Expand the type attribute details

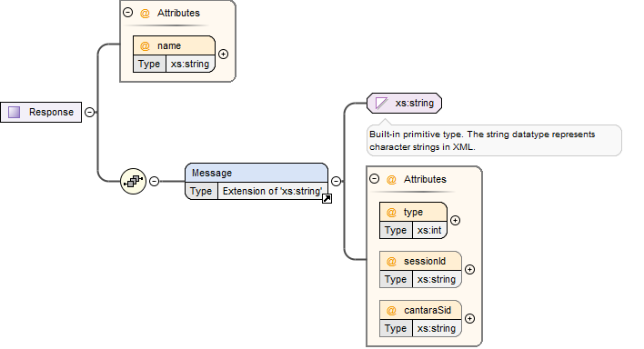455,221
